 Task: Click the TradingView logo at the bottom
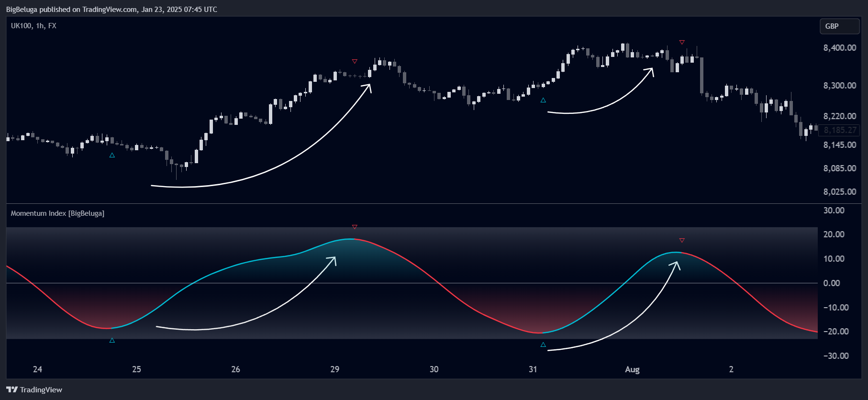[34, 389]
